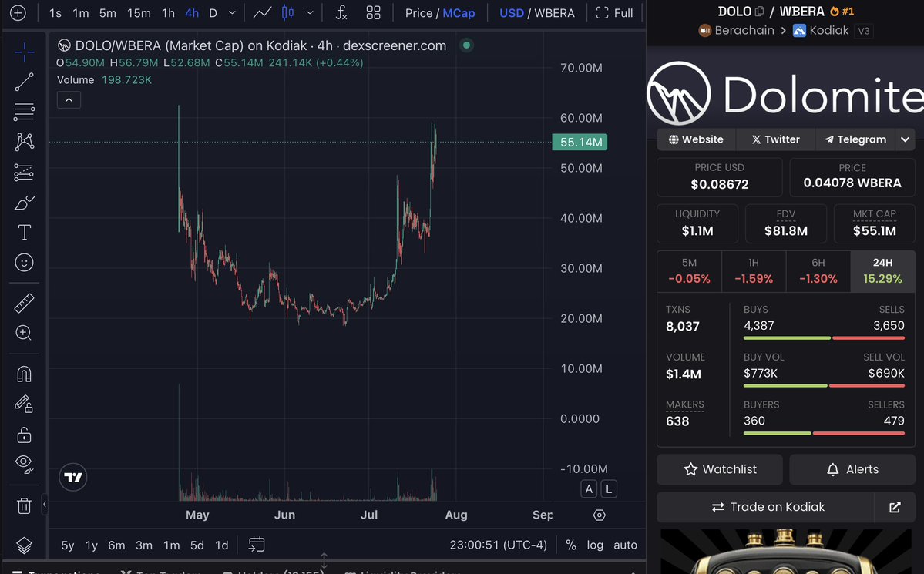The width and height of the screenshot is (924, 574).
Task: Set the 5y date range
Action: point(68,545)
